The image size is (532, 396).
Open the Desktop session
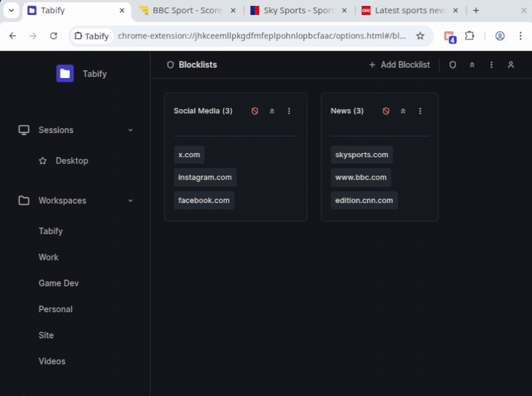pyautogui.click(x=72, y=161)
